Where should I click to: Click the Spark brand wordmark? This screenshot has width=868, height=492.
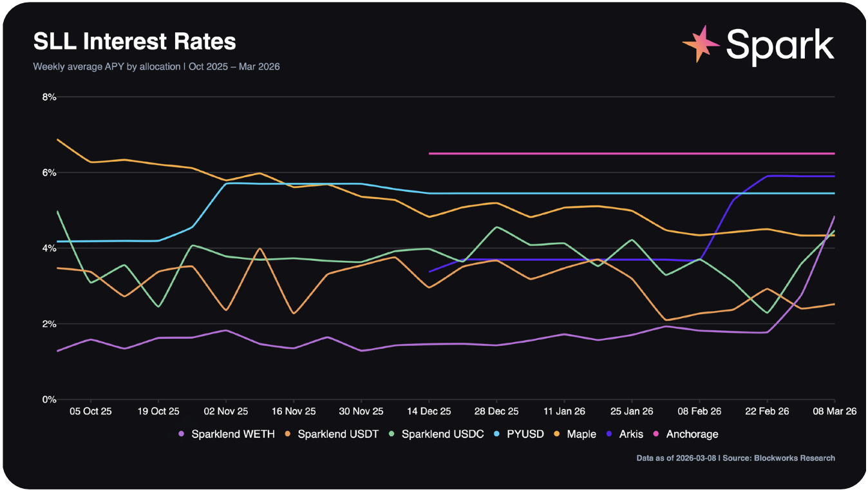tap(780, 45)
